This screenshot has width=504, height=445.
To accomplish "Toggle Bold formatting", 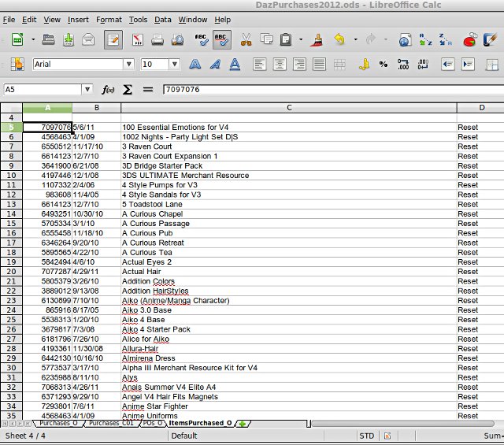I will [x=195, y=65].
